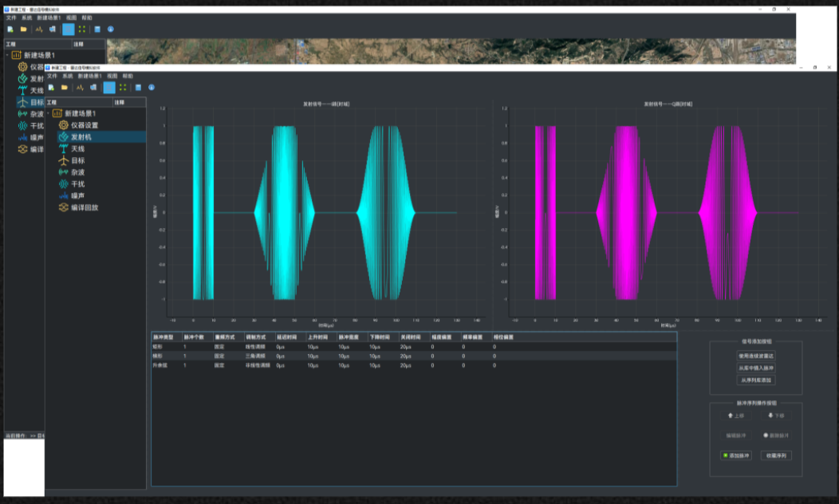The image size is (839, 504).
Task: Click 添加脉冲 button with green icon
Action: click(x=736, y=456)
